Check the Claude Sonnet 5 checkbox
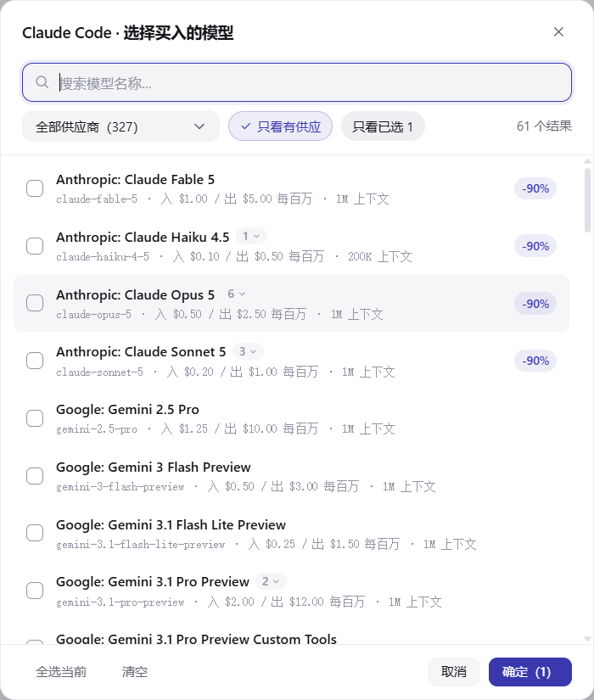 pos(35,361)
